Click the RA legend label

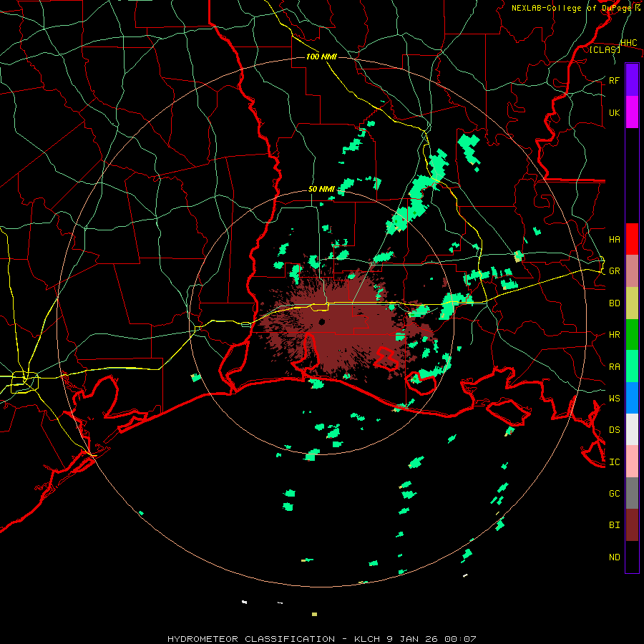coord(614,366)
